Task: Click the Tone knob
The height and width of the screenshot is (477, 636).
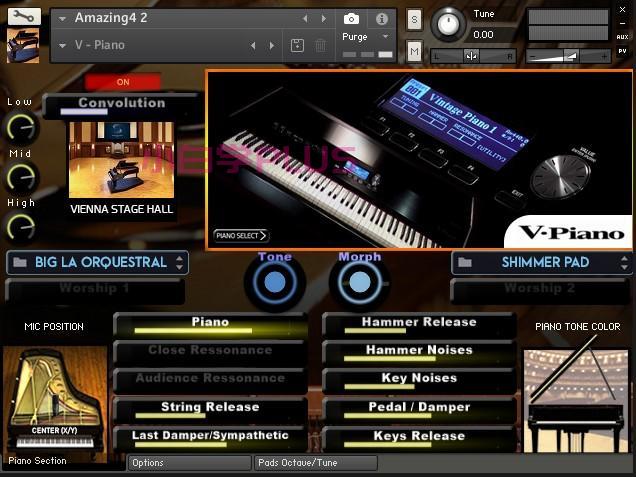Action: (275, 283)
